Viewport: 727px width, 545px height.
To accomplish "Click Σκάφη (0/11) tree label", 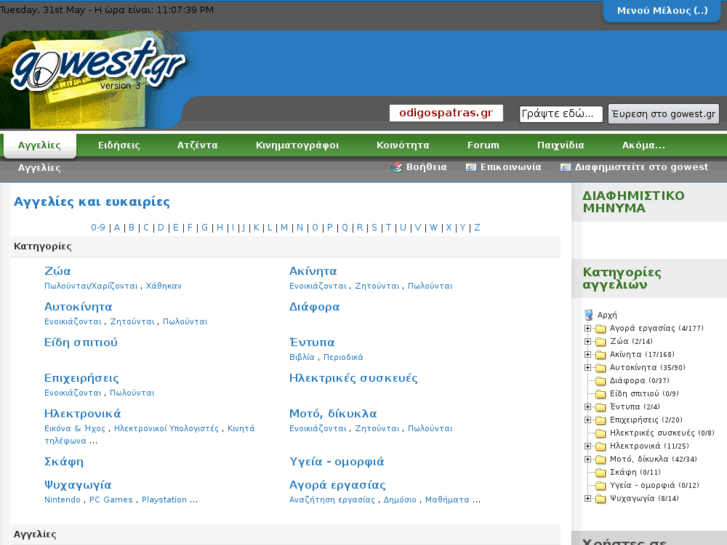I will click(635, 472).
